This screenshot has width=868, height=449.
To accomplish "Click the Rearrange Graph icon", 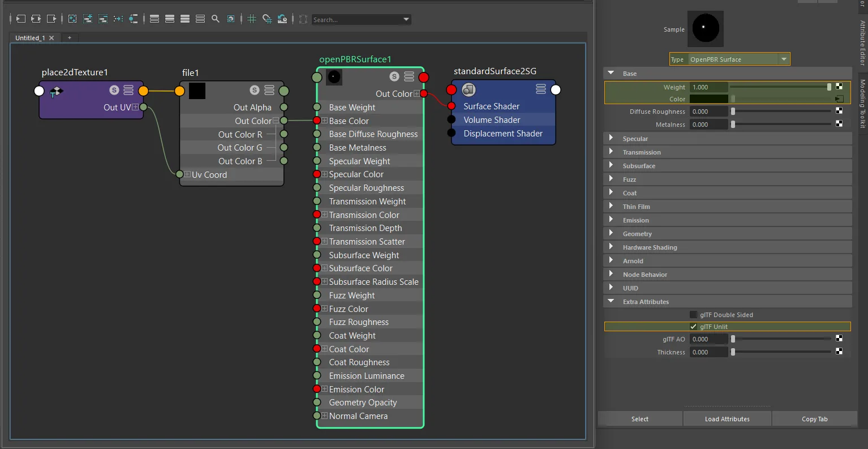I will [x=118, y=19].
